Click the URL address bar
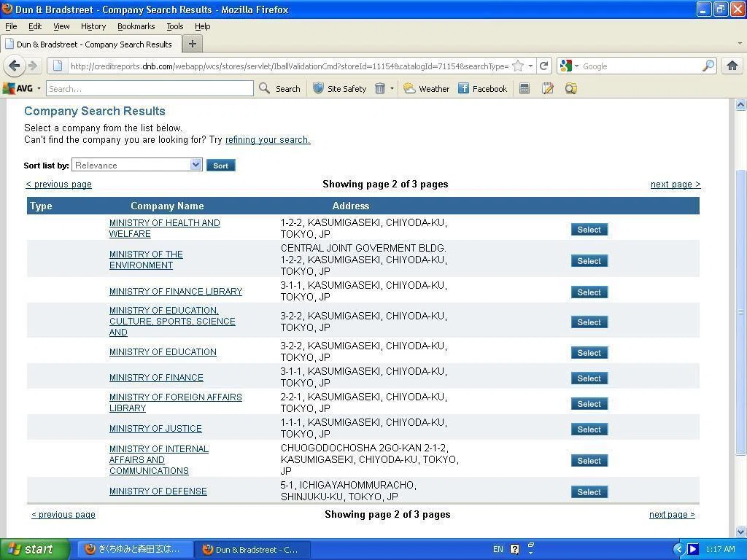Viewport: 747px width, 560px height. tap(289, 66)
